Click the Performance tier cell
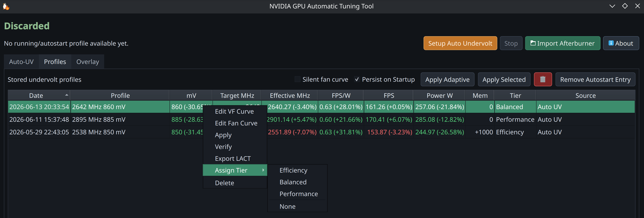Screen dimensions: 644x218 pyautogui.click(x=515, y=119)
